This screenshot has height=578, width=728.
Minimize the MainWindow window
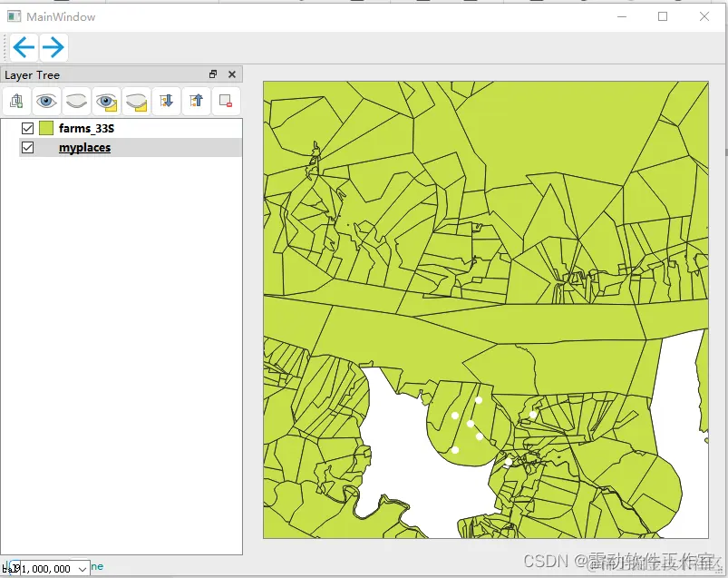coord(622,16)
